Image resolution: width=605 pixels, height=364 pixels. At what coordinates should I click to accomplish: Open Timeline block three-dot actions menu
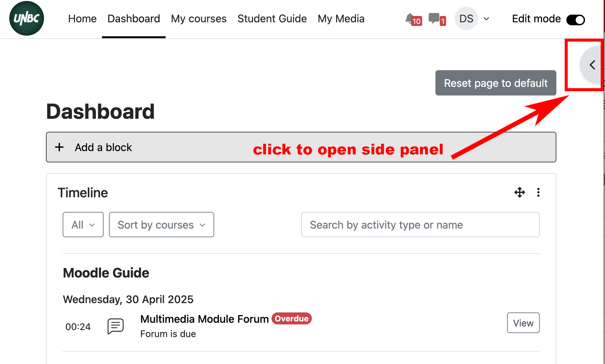(538, 192)
